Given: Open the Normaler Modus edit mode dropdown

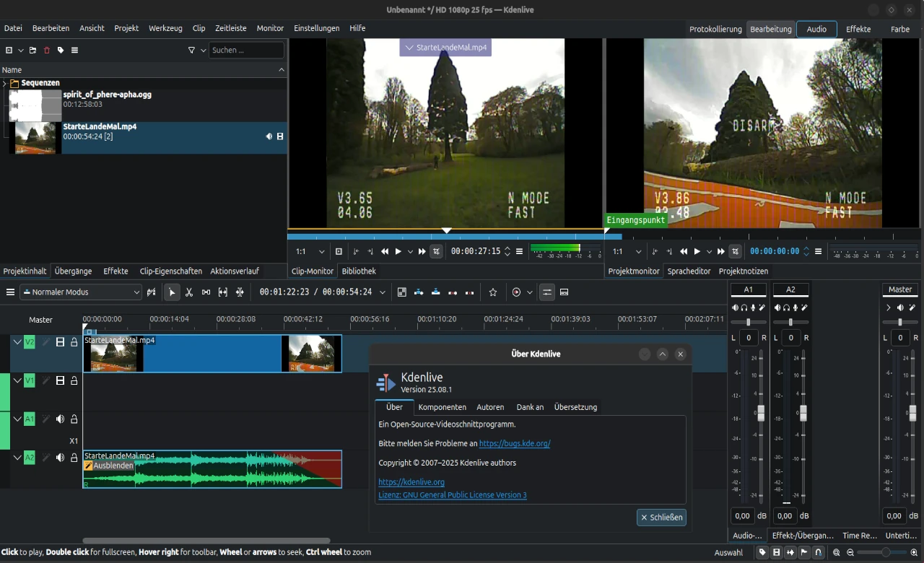Looking at the screenshot, I should (x=81, y=292).
